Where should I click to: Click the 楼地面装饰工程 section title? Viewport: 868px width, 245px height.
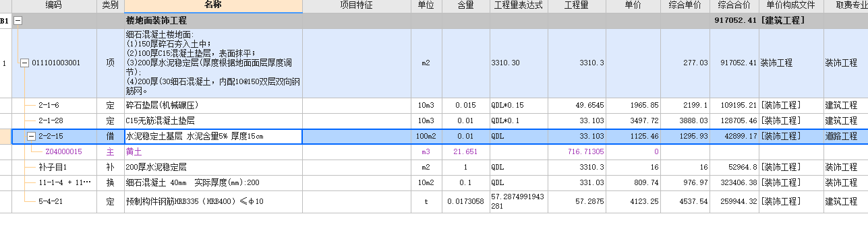[x=156, y=21]
